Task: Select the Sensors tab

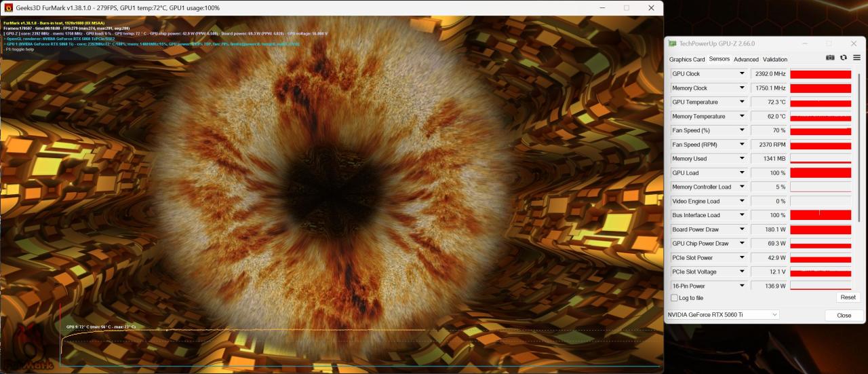Action: click(719, 60)
